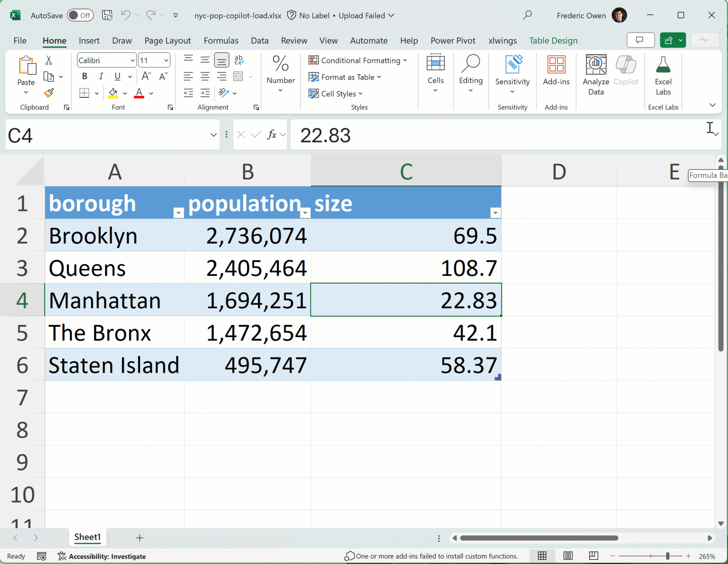Click the Cut scissors icon

(x=49, y=60)
